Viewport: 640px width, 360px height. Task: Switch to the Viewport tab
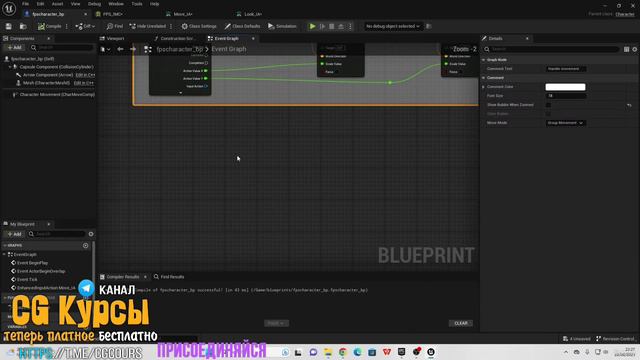click(115, 38)
